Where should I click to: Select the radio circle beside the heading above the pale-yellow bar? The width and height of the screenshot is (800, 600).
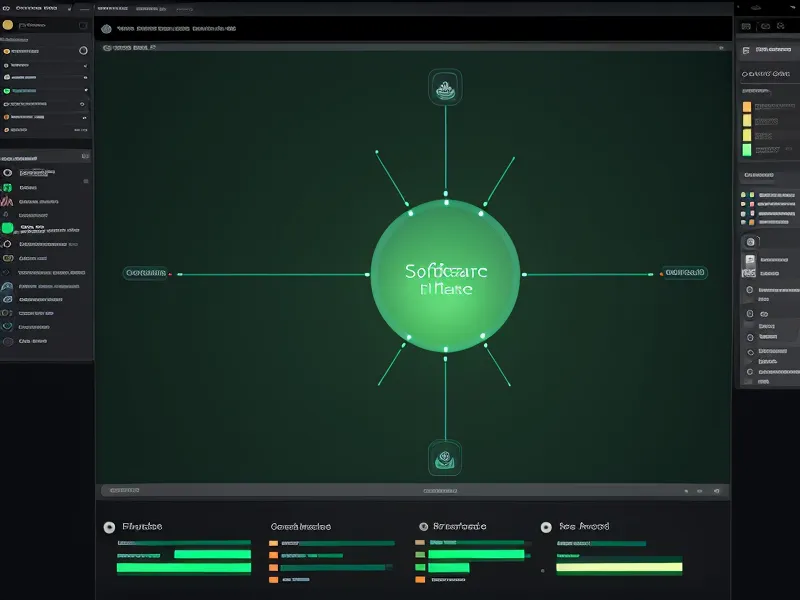point(546,528)
